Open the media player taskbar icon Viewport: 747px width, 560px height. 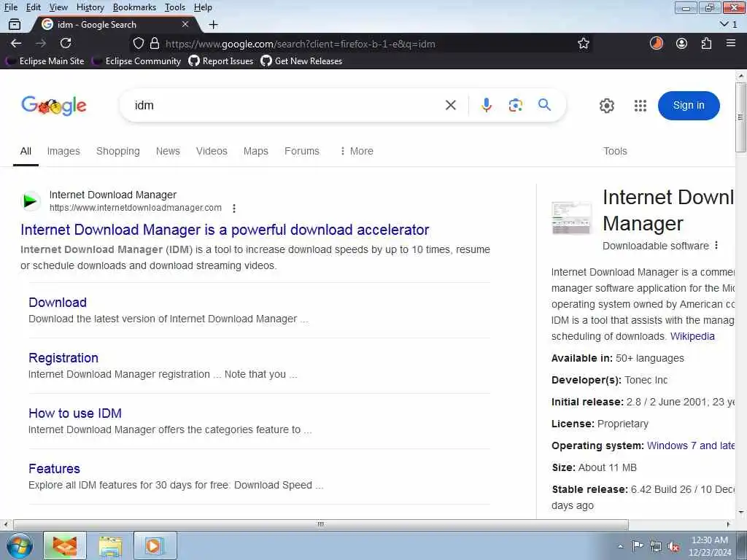coord(155,545)
